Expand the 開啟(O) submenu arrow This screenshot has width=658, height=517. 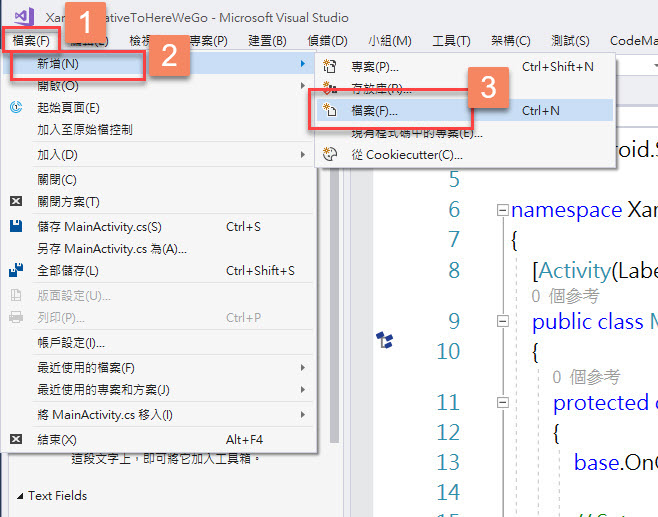(x=303, y=86)
